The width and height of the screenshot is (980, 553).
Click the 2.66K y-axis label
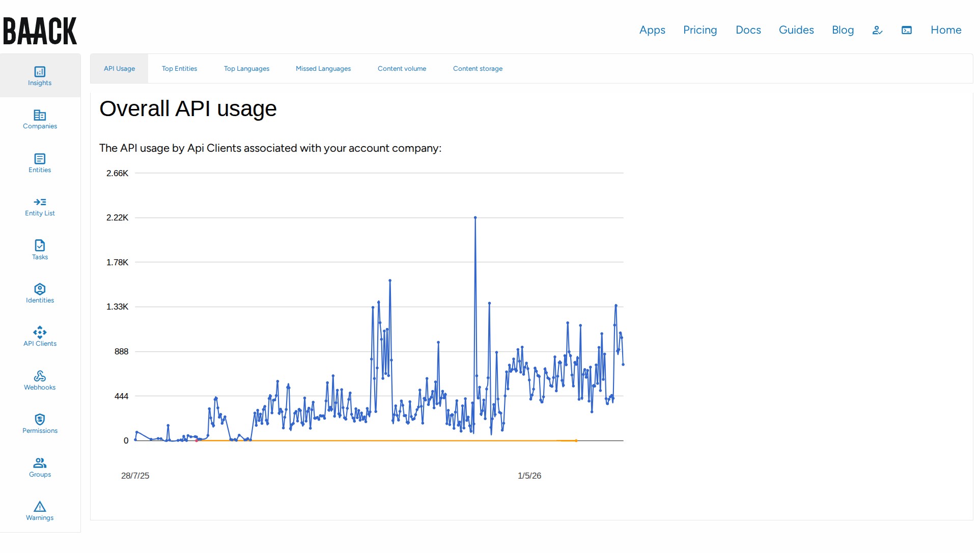[117, 173]
